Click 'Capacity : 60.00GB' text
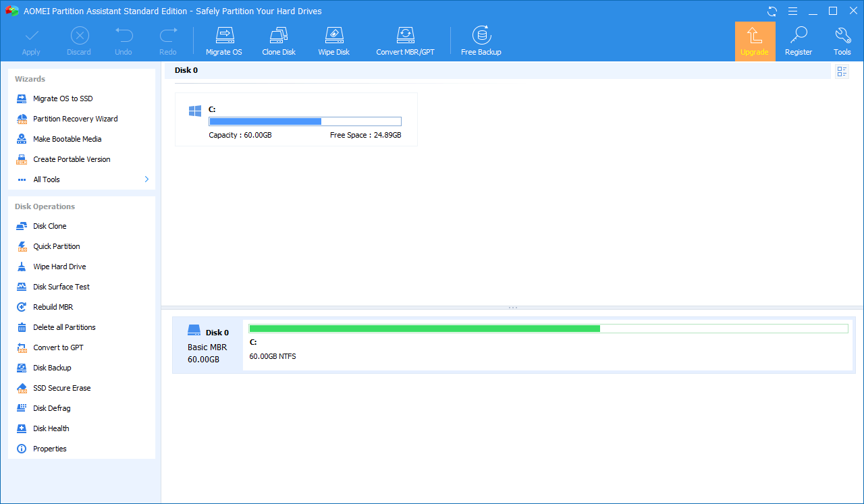The image size is (864, 504). [240, 135]
